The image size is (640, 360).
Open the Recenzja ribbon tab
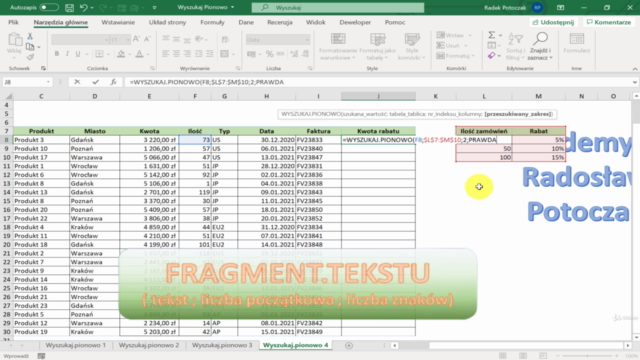point(280,22)
